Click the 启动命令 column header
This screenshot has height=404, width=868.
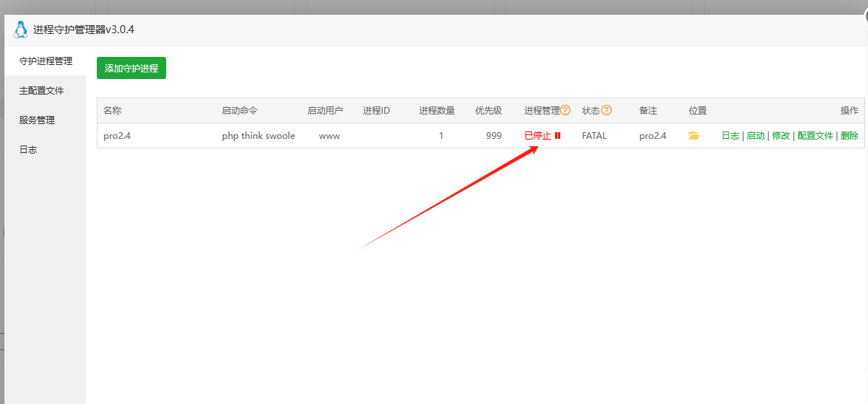[239, 110]
